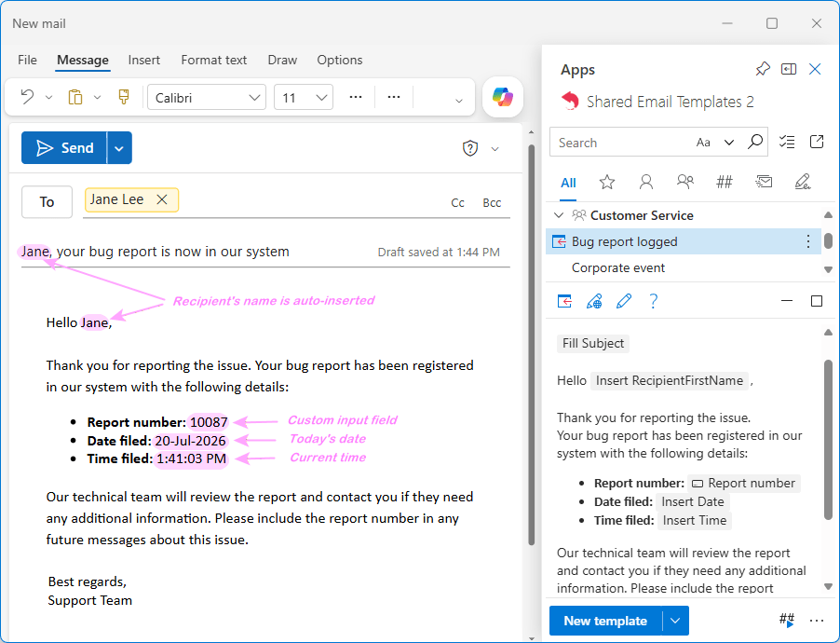Minimize the template preview pane
The width and height of the screenshot is (840, 643).
[786, 301]
